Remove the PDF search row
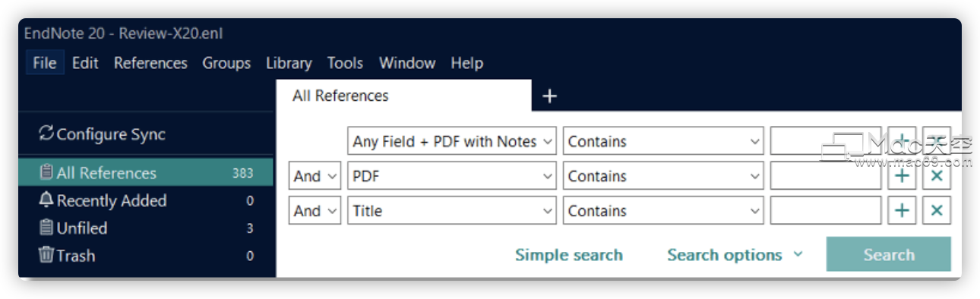This screenshot has height=299, width=980. tap(937, 176)
